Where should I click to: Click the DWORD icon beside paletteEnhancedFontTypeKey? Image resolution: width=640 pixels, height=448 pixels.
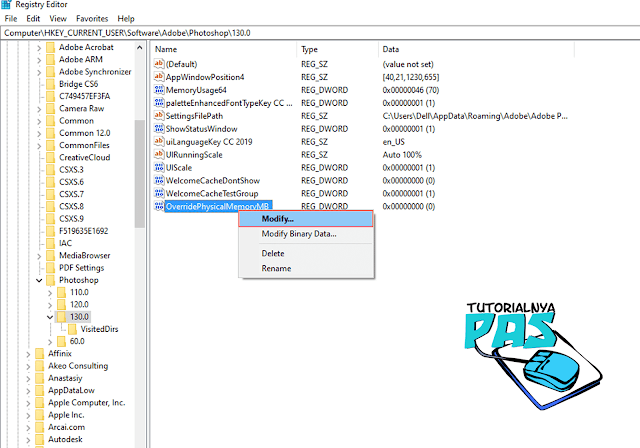pos(159,103)
